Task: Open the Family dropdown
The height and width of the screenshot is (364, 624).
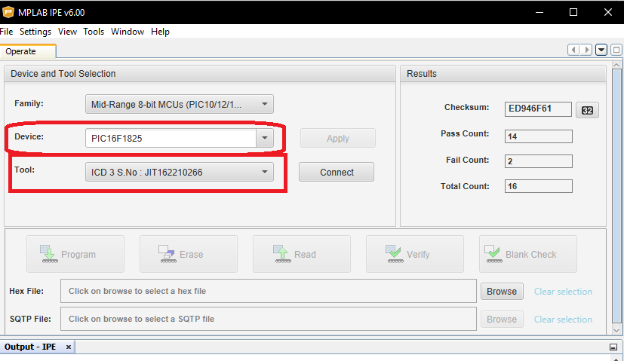Action: (180, 105)
